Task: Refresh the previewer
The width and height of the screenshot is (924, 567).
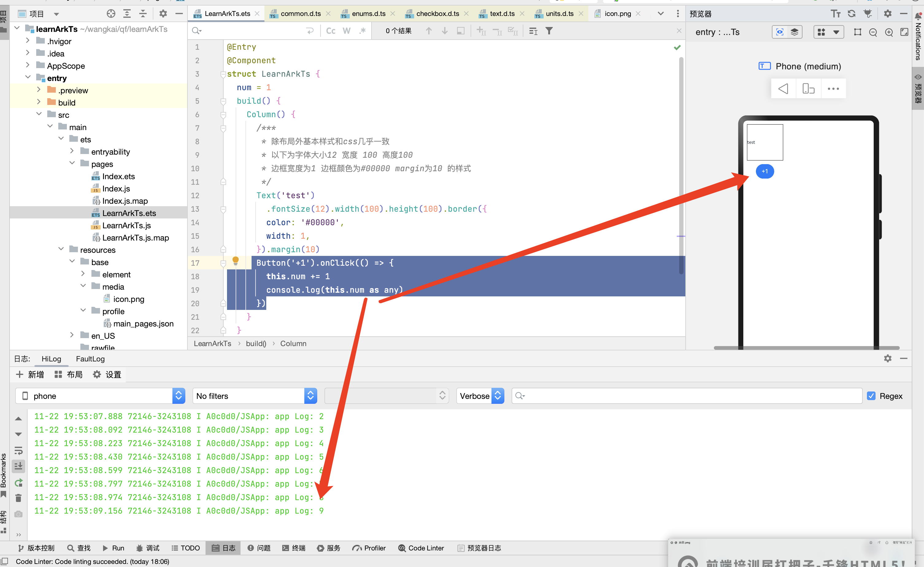Action: tap(851, 14)
